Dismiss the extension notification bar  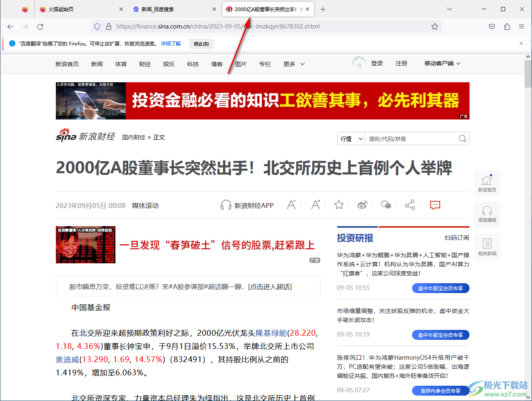521,43
